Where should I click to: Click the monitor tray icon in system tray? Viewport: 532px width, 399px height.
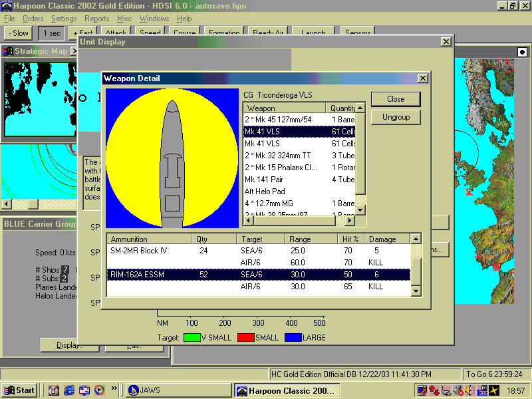click(x=422, y=390)
